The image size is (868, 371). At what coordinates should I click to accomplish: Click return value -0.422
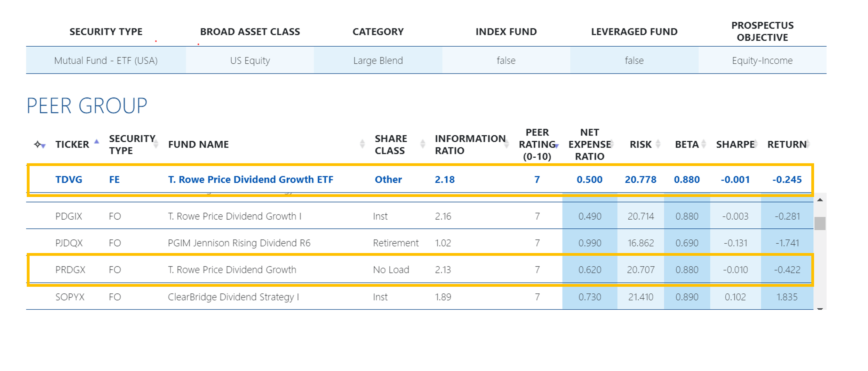787,270
